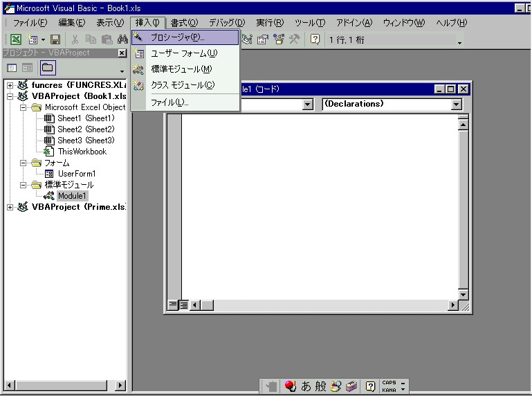532x396 pixels.
Task: Click code window vertical scrollbar down arrow
Action: (463, 294)
